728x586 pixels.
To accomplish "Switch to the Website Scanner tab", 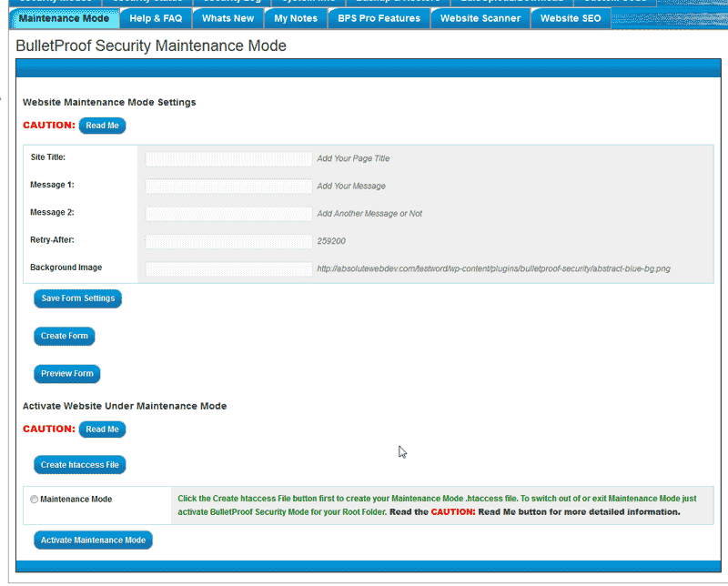I will (x=480, y=18).
